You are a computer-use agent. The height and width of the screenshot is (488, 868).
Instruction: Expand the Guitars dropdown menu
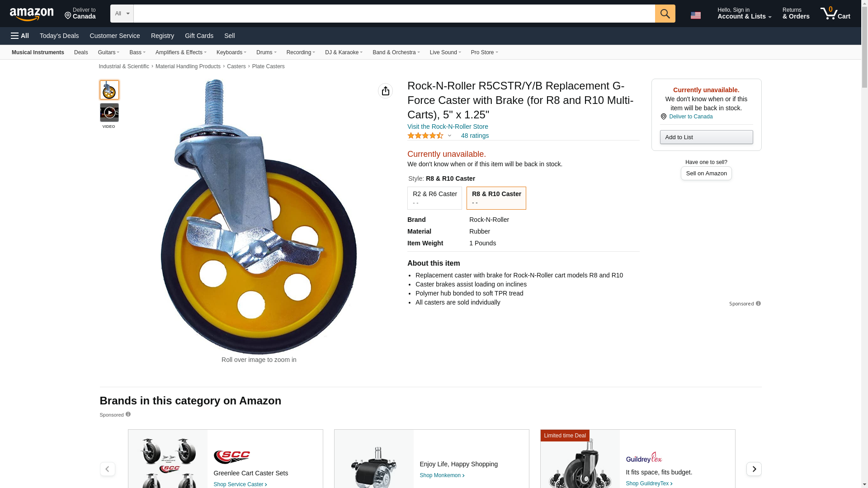click(108, 52)
